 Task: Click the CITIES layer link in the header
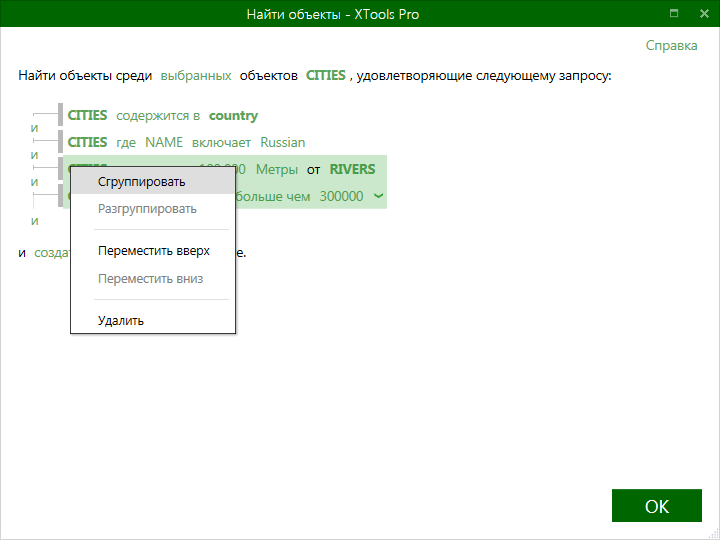[x=326, y=75]
